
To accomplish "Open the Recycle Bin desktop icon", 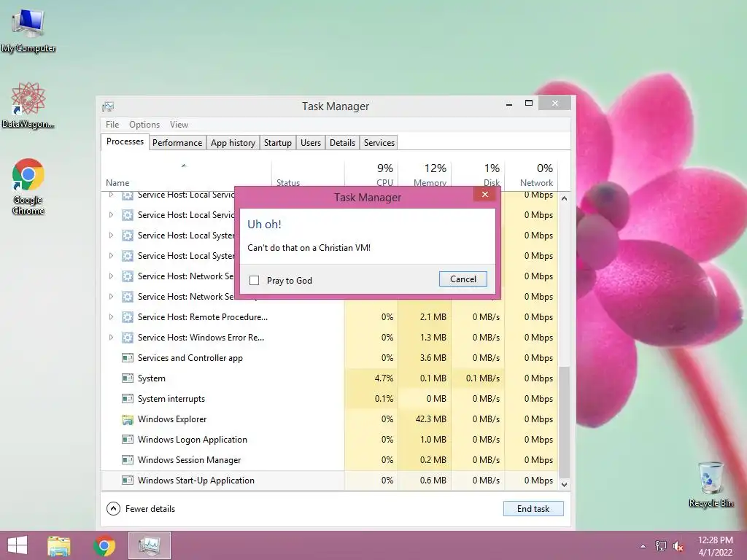I will pyautogui.click(x=711, y=484).
